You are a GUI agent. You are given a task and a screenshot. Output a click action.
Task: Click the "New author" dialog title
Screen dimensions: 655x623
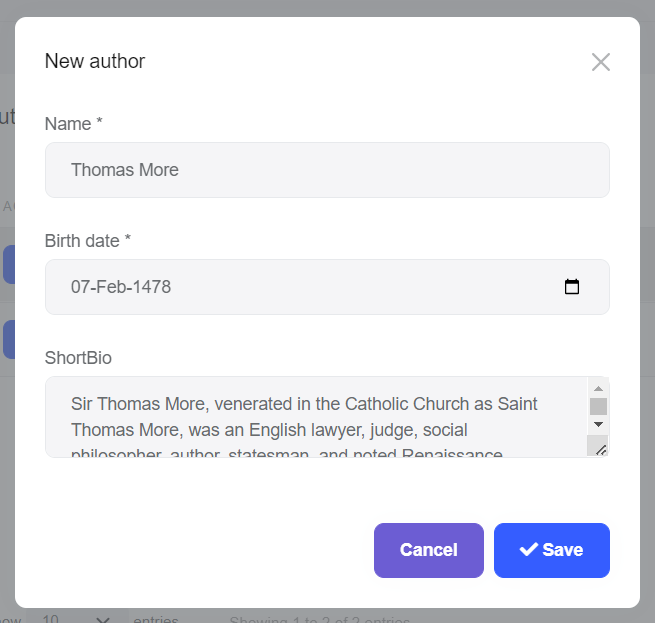click(x=95, y=61)
